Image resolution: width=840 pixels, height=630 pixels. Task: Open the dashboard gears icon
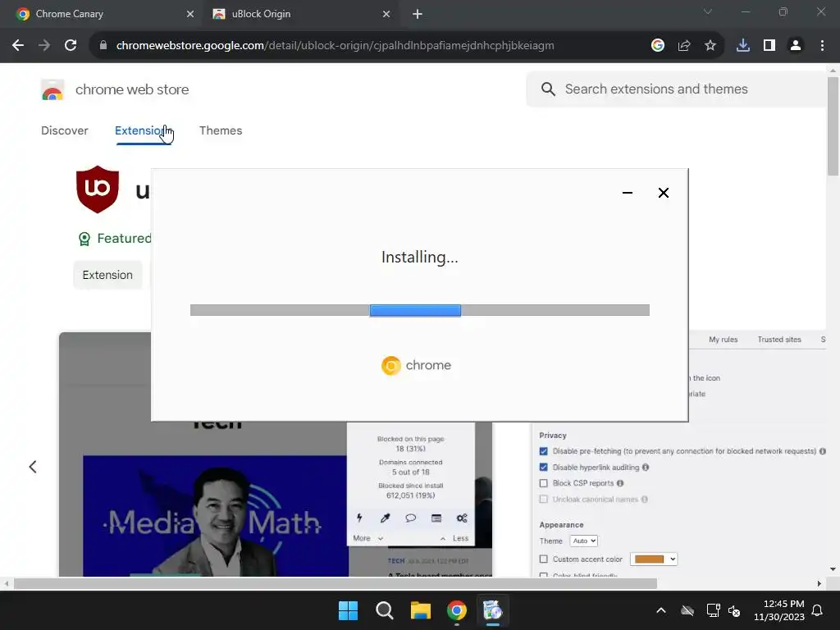point(462,518)
